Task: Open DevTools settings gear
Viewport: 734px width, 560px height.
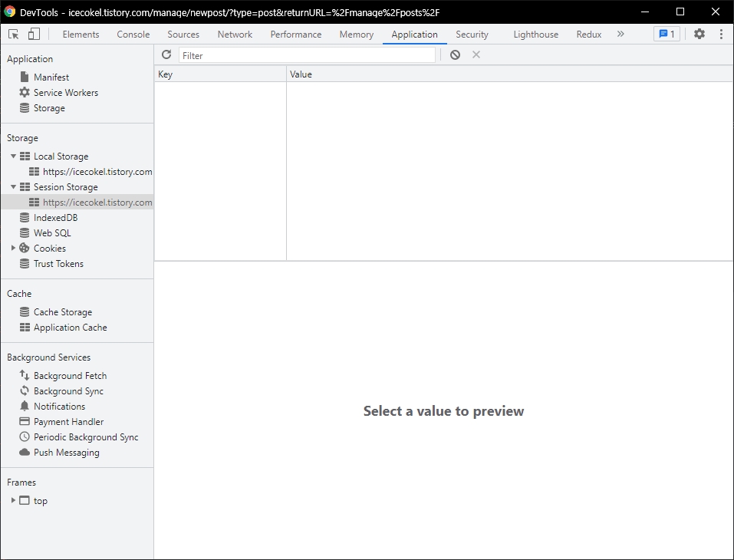Action: (x=699, y=34)
